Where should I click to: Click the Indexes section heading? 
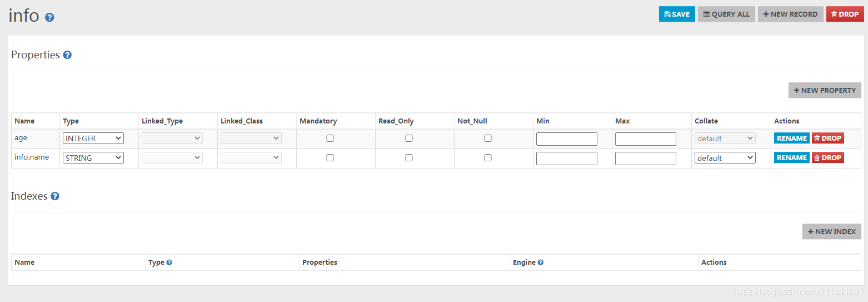tap(29, 196)
